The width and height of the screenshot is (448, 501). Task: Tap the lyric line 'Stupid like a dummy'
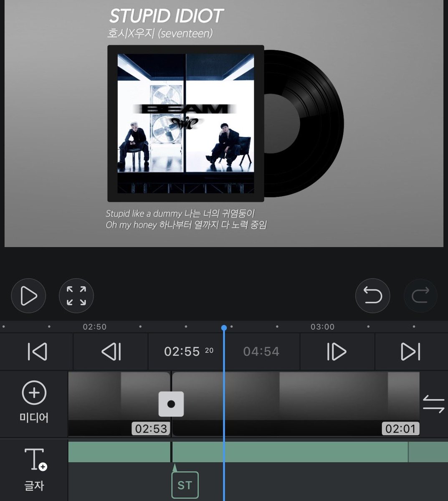click(x=180, y=214)
